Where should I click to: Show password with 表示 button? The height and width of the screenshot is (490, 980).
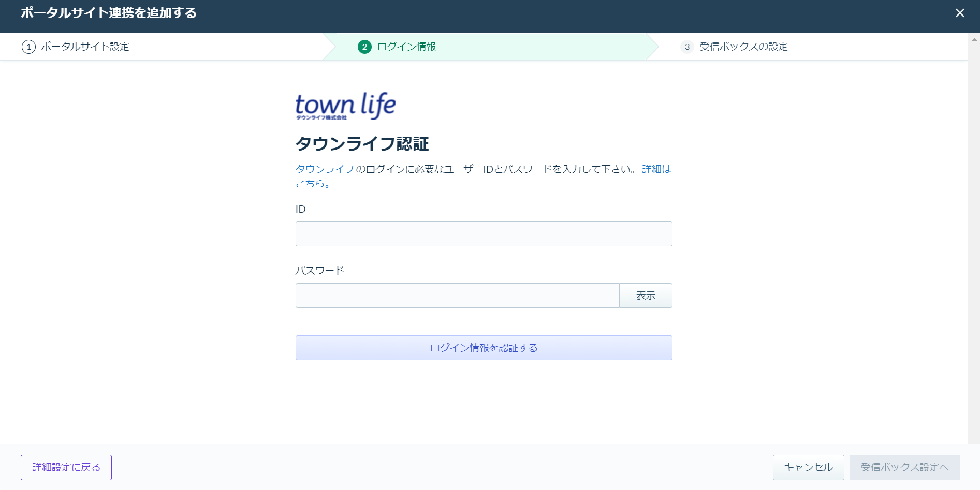(x=646, y=295)
